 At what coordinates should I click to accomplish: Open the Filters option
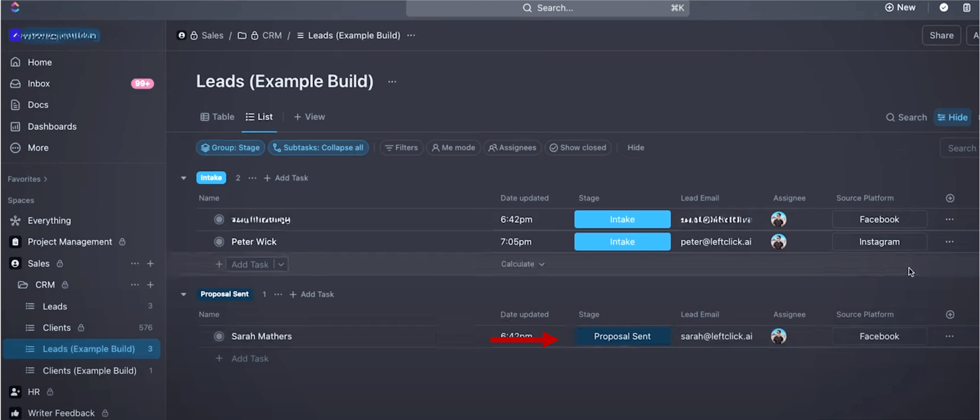pos(401,148)
